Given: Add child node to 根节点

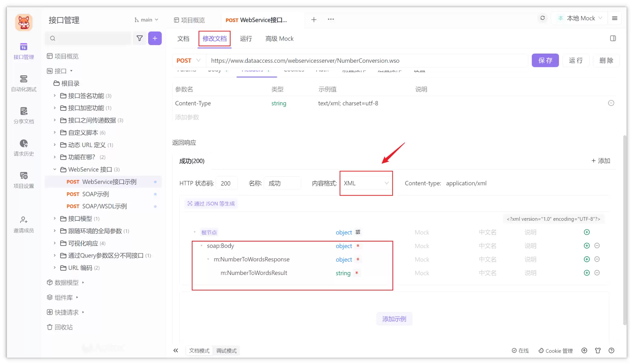Looking at the screenshot, I should [587, 232].
